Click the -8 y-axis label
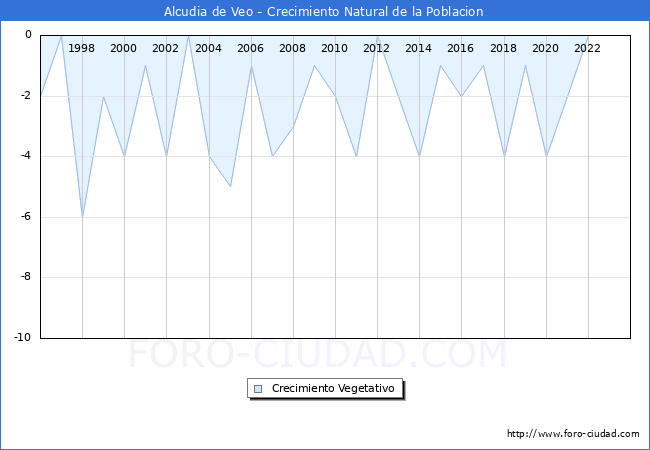 coord(26,277)
